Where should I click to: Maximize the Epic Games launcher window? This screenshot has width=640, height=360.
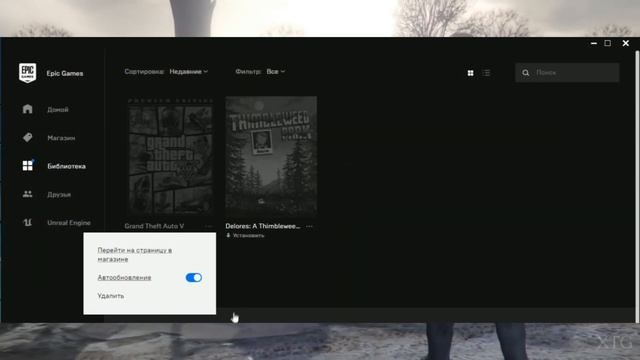click(608, 43)
